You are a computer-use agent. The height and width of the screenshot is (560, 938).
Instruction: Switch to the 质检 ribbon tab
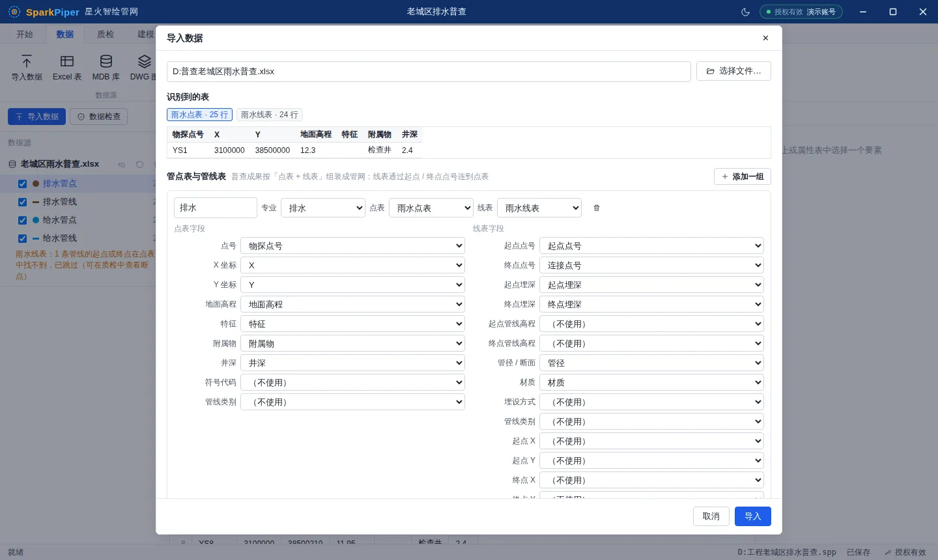click(x=106, y=34)
